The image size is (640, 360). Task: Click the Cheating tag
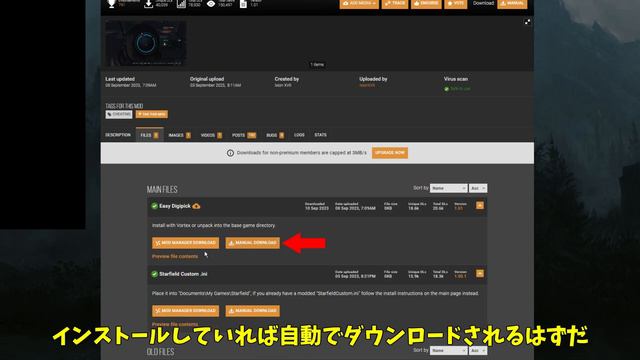tap(119, 114)
